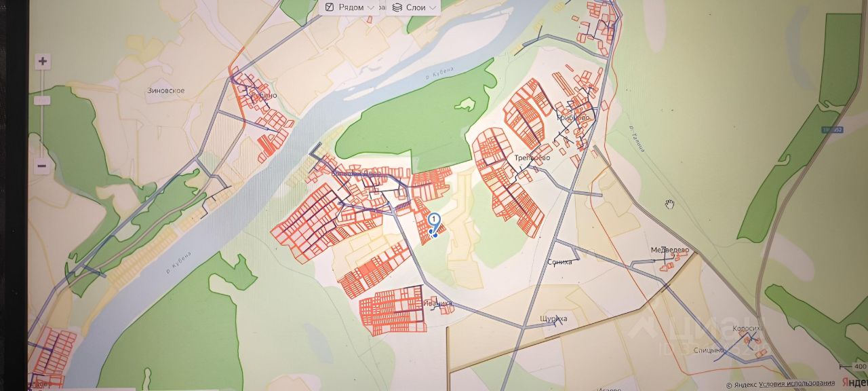Screen dimensions: 868x391
Task: Click the Сониха village label
Action: tap(559, 261)
